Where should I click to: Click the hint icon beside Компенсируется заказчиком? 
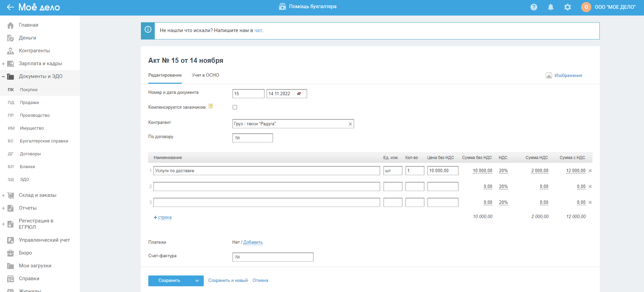[x=210, y=106]
